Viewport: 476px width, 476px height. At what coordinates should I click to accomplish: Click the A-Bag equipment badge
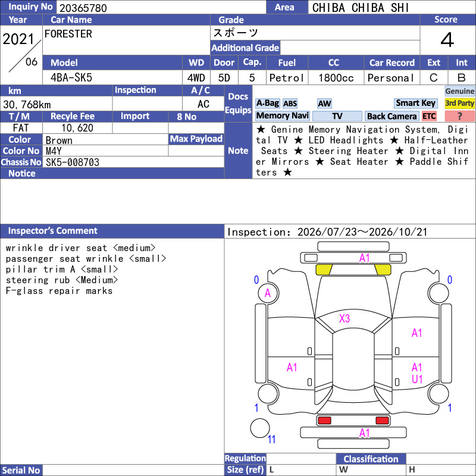[267, 103]
